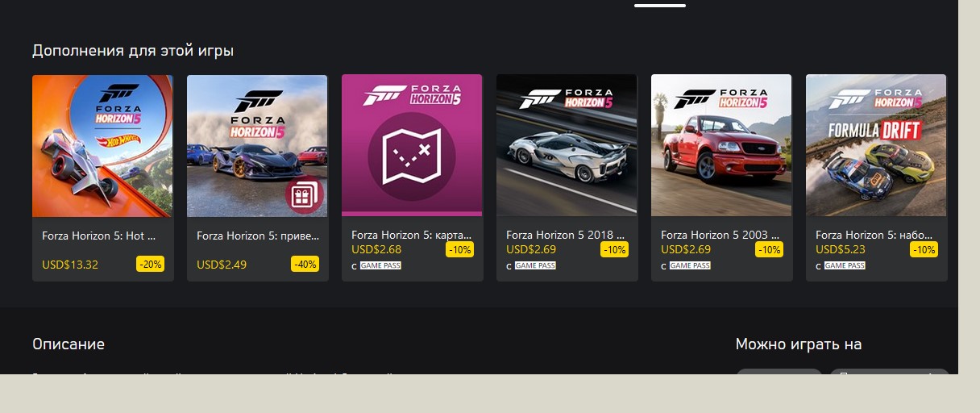This screenshot has height=413, width=980.
Task: Click the first platform chip under Можно играть на
Action: [779, 372]
